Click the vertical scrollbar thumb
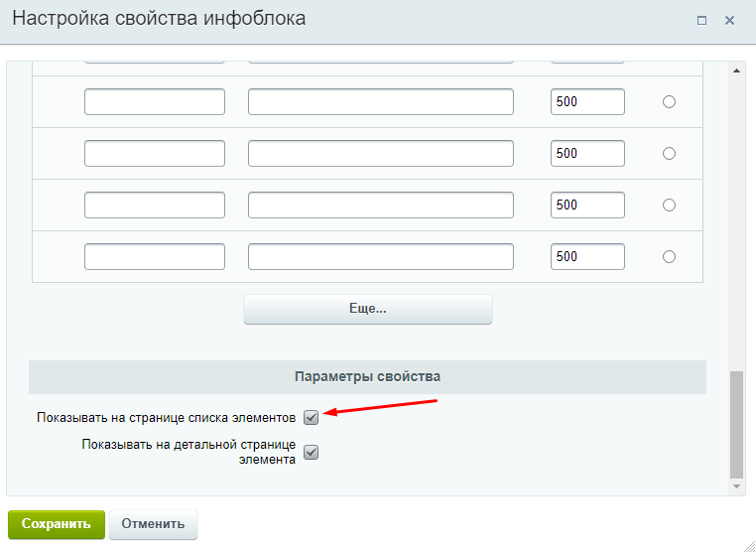756x554 pixels. (736, 425)
